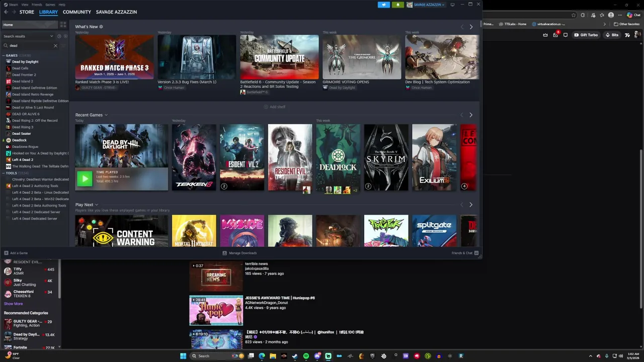The width and height of the screenshot is (644, 362).
Task: Open the library collections grid view icon
Action: [x=63, y=25]
